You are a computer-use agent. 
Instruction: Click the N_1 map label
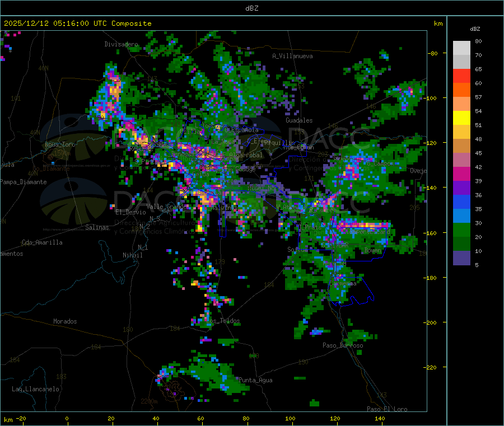click(x=143, y=247)
